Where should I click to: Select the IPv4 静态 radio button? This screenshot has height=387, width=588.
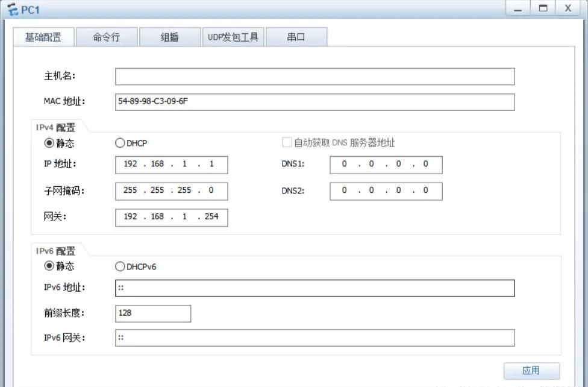(x=49, y=143)
